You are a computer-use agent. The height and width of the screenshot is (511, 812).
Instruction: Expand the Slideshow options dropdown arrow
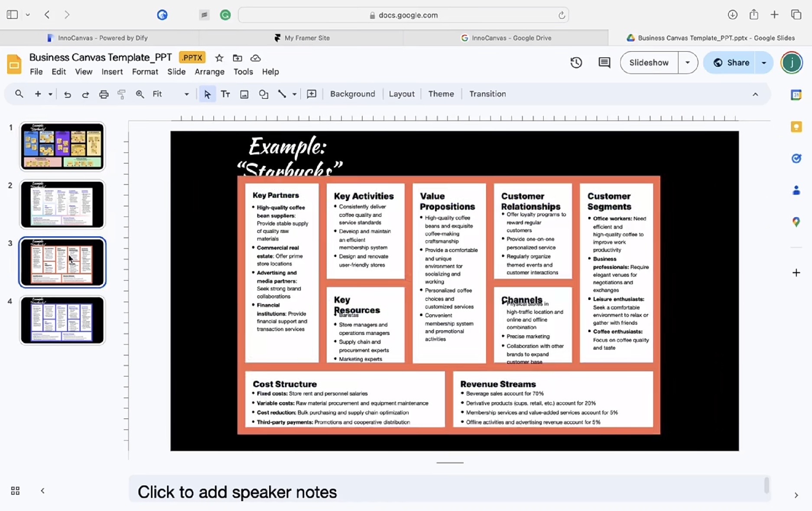click(x=688, y=62)
